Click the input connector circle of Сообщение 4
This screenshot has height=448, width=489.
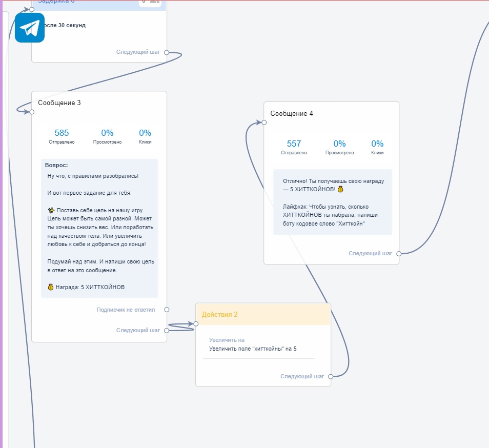264,123
